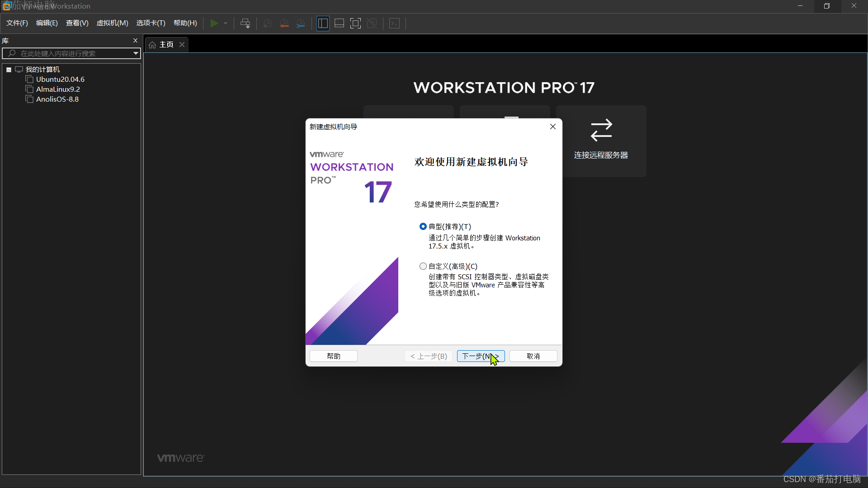Open the 文件(F) menu

pos(17,23)
